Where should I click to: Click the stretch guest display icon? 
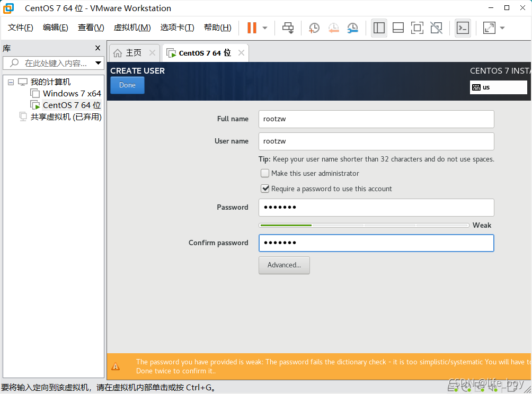click(x=489, y=28)
